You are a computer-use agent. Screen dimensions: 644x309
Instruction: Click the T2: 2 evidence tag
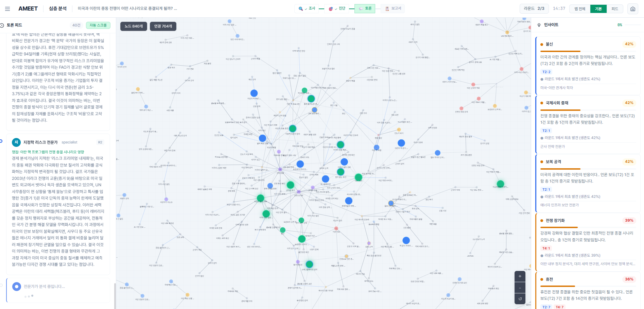[x=546, y=72]
